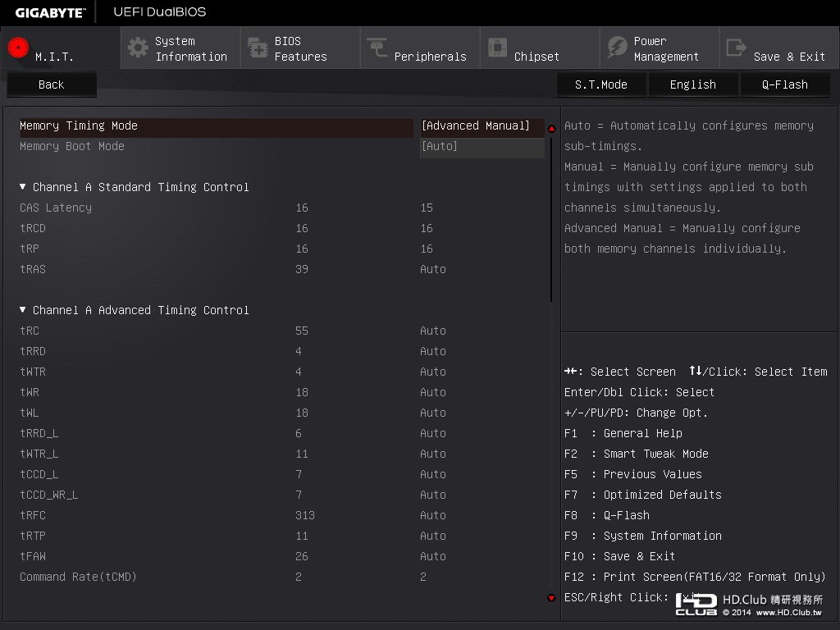
Task: Click the Peripherals connector icon
Action: (x=377, y=47)
